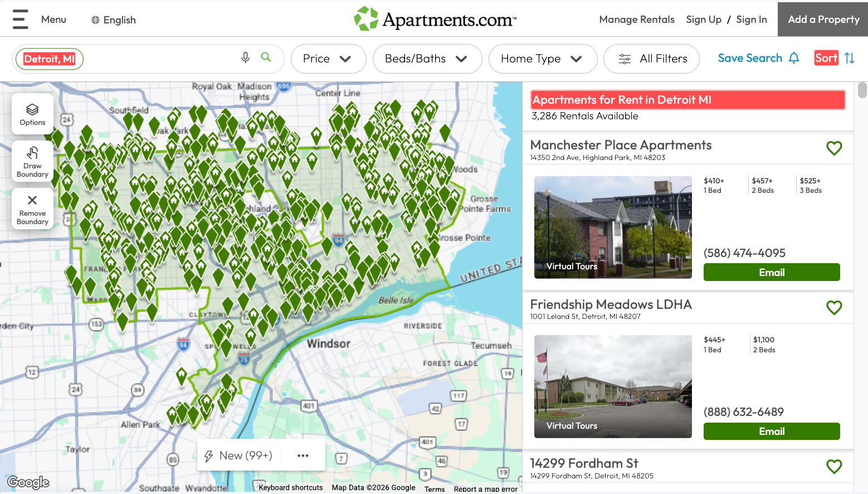Click Report a map error

click(x=486, y=489)
